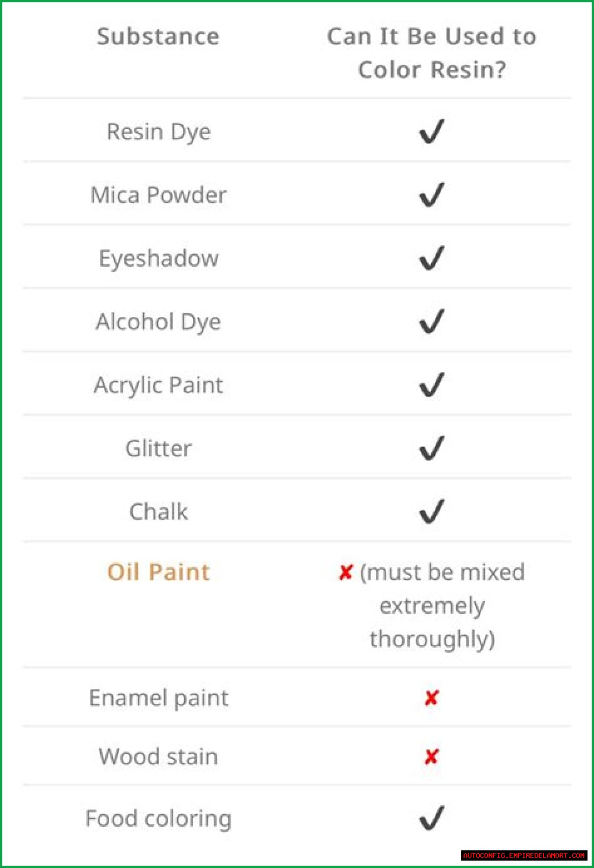Viewport: 594px width, 868px height.
Task: Click the checkmark for Food coloring
Action: point(432,818)
